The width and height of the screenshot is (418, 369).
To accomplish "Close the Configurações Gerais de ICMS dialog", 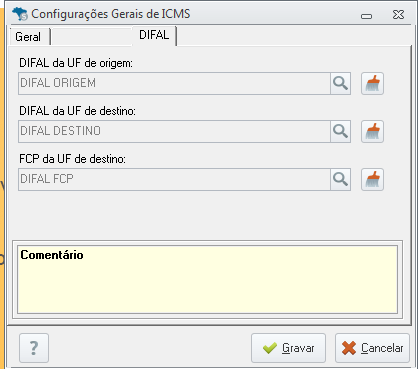I will 398,15.
